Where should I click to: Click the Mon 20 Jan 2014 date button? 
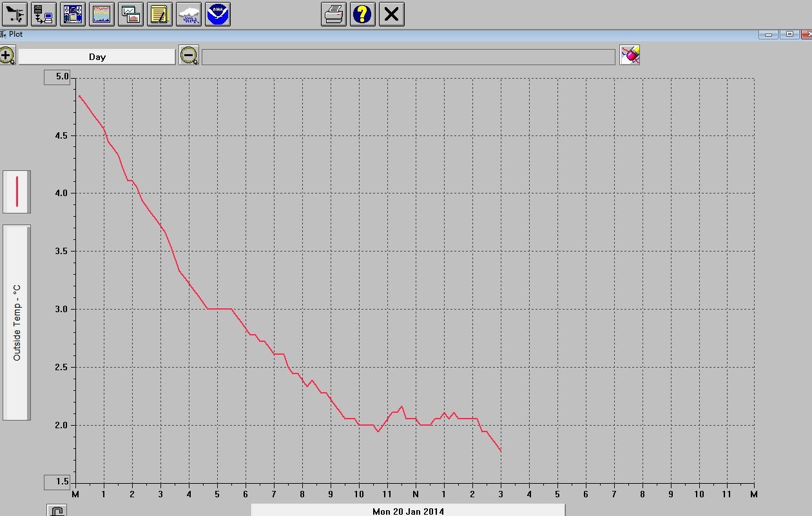[x=408, y=510]
